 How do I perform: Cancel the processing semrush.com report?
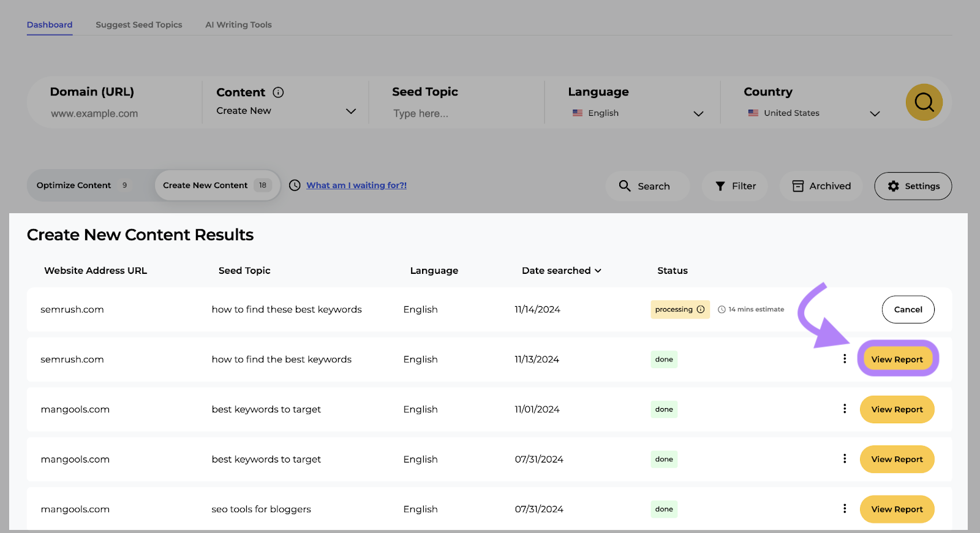tap(908, 309)
